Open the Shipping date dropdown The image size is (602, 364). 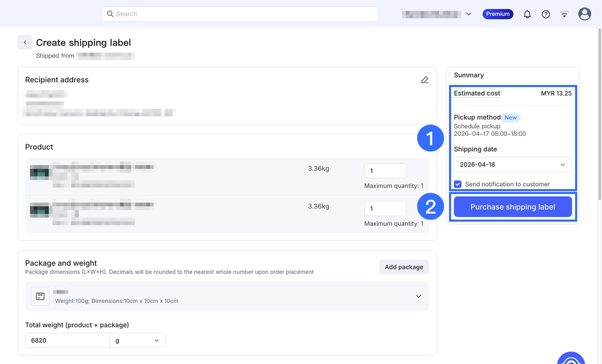tap(512, 165)
